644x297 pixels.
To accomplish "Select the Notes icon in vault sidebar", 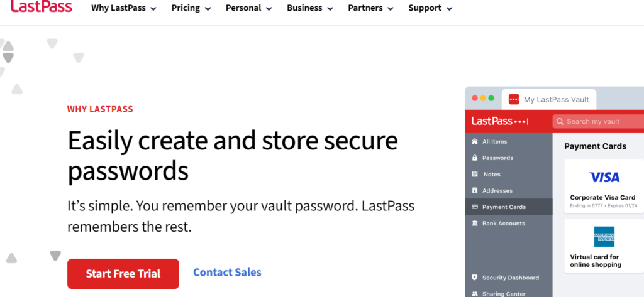I will click(475, 175).
